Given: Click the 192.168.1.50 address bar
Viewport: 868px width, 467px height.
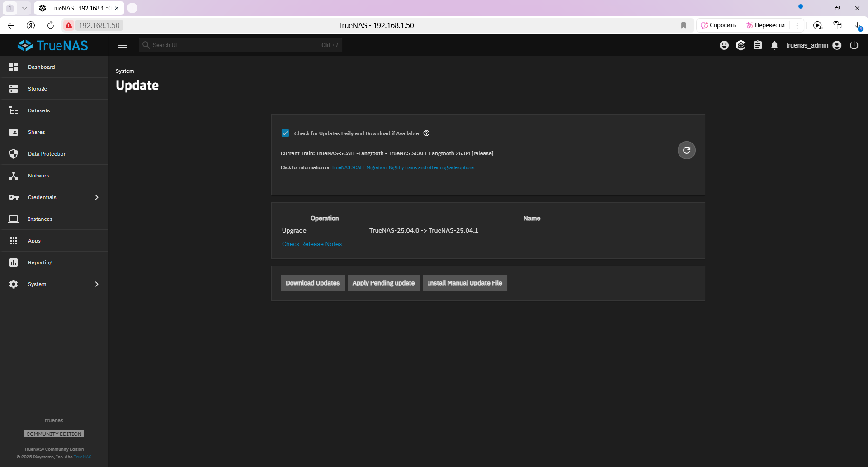Looking at the screenshot, I should pos(99,25).
